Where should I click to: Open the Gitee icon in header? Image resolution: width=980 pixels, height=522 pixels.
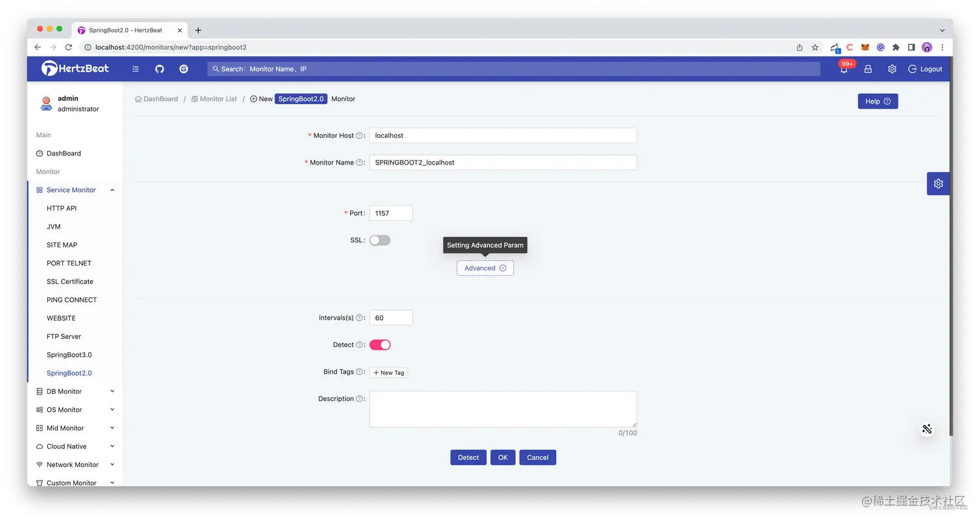point(183,69)
